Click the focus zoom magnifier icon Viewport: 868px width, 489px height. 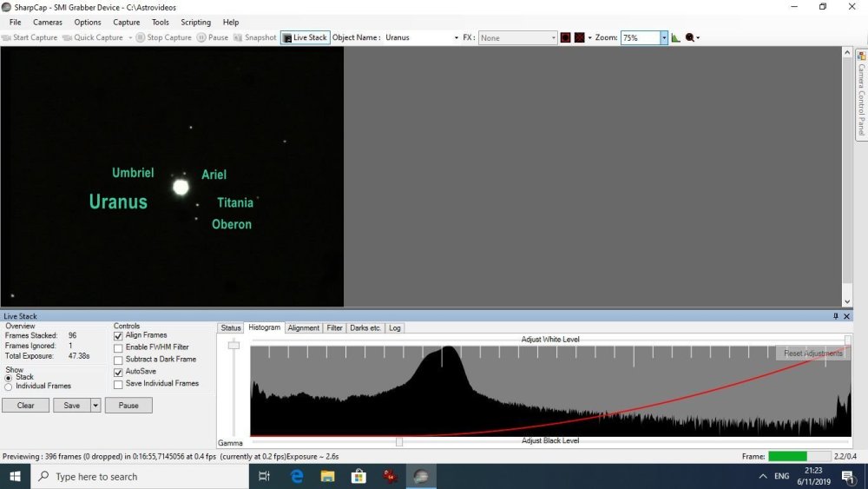(690, 38)
